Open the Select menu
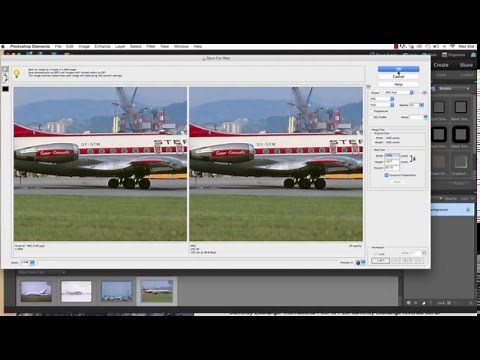The height and width of the screenshot is (360, 480). pyautogui.click(x=136, y=46)
